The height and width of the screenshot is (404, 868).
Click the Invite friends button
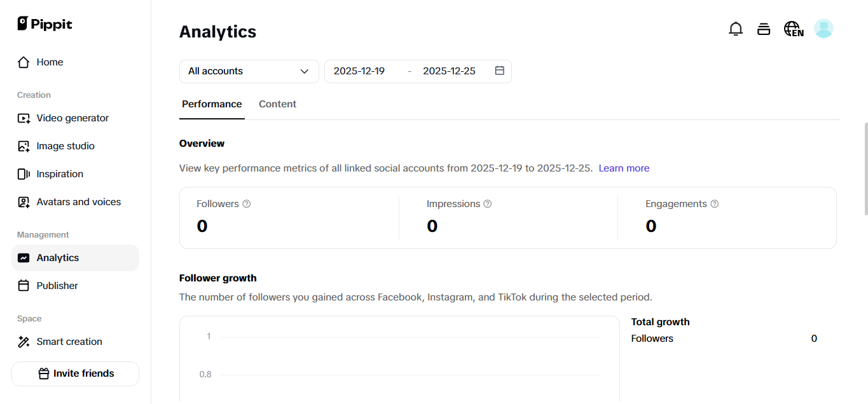click(x=74, y=374)
